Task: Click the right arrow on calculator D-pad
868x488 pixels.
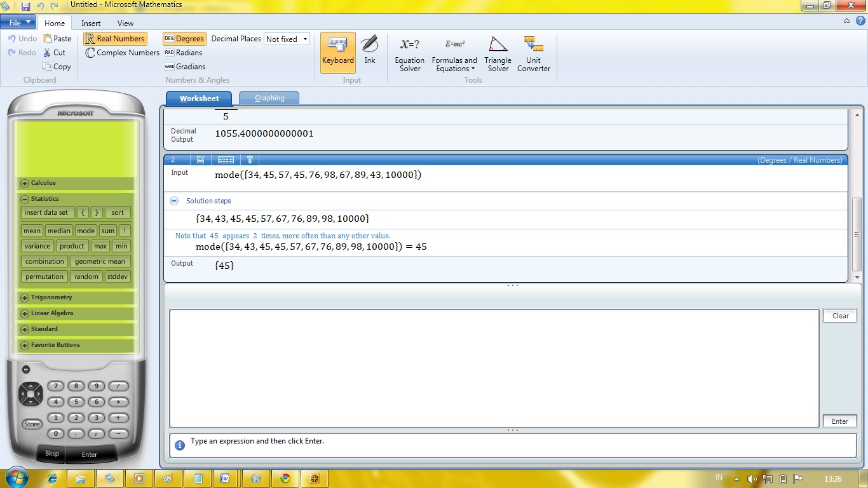Action: [39, 394]
